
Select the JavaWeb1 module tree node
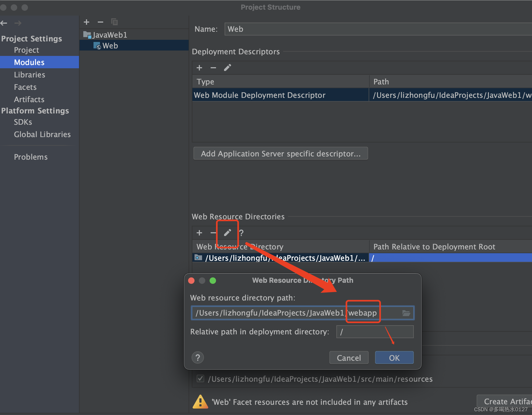point(109,35)
